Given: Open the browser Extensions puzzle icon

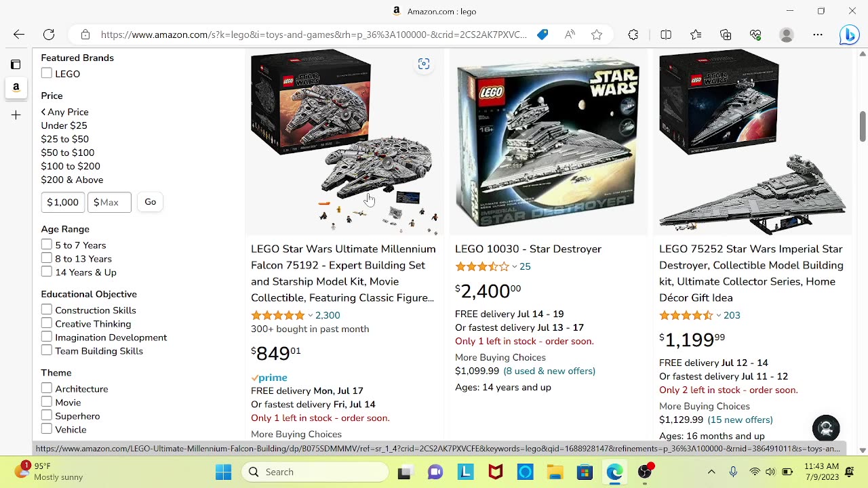Looking at the screenshot, I should (x=633, y=35).
